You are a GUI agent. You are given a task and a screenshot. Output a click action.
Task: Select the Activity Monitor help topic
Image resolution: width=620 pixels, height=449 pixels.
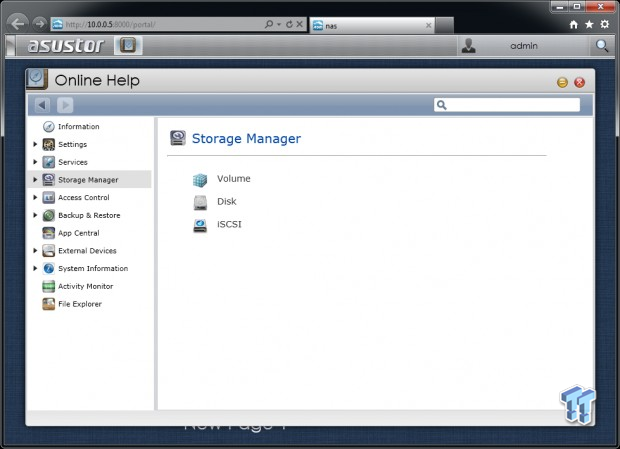click(x=85, y=286)
